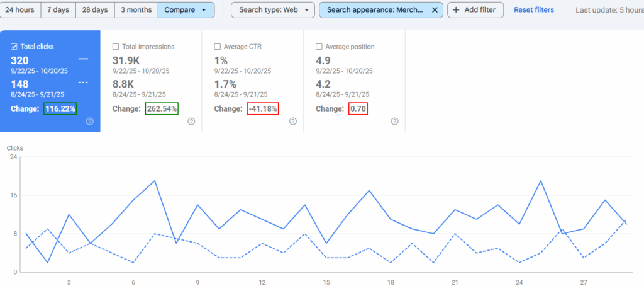
Task: Choose the 28 days date range
Action: pos(96,10)
